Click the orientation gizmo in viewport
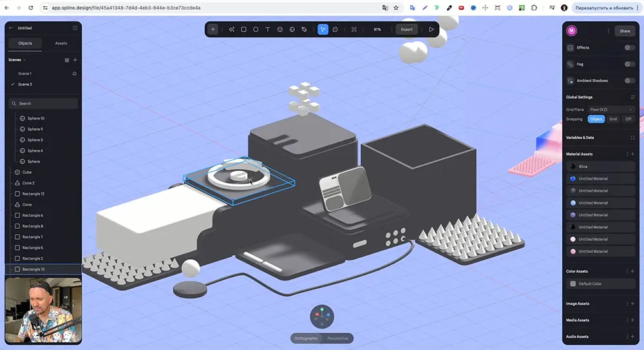The height and width of the screenshot is (350, 644). 322,316
